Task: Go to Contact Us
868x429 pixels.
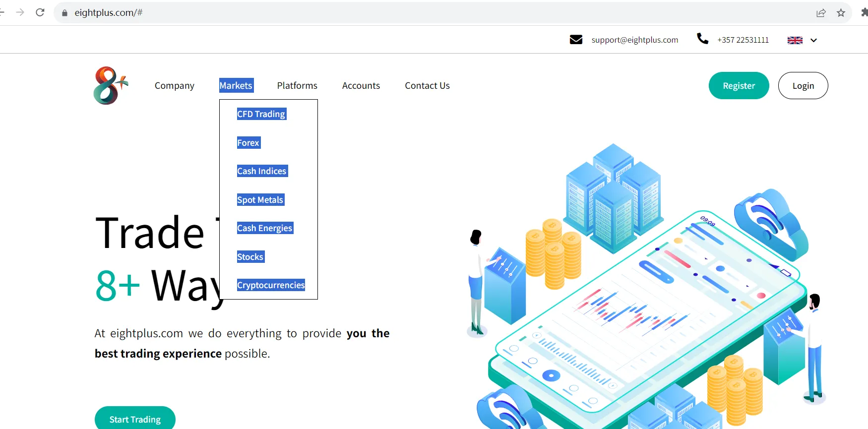Action: click(x=427, y=85)
